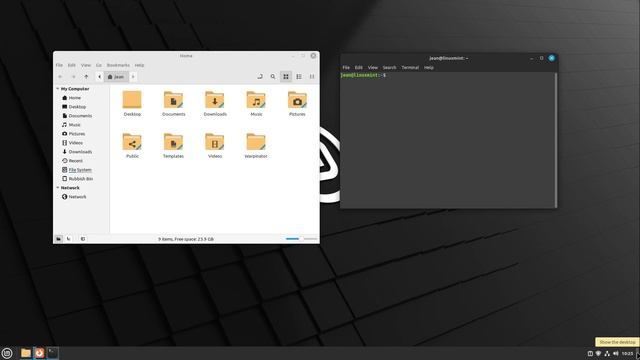Select the jean path button

click(x=116, y=77)
